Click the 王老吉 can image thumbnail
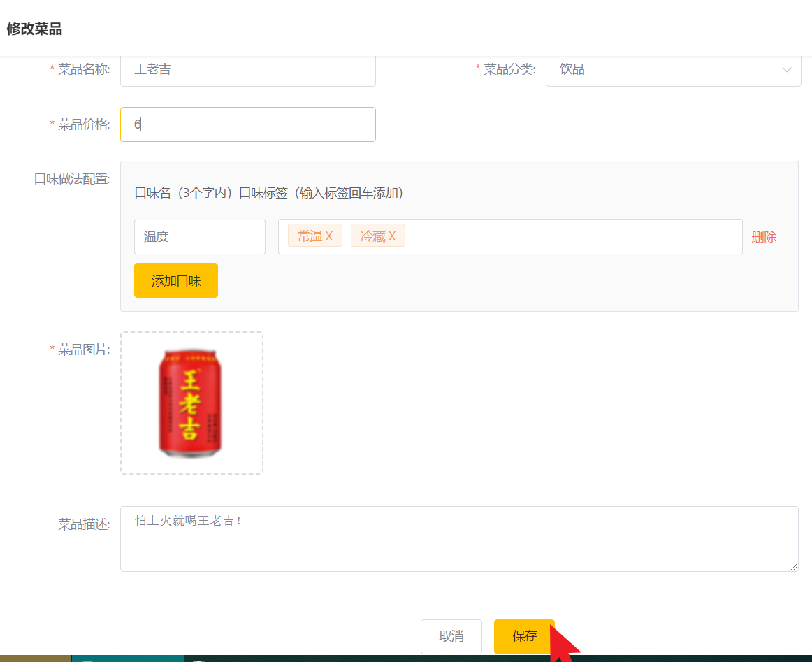 [190, 403]
